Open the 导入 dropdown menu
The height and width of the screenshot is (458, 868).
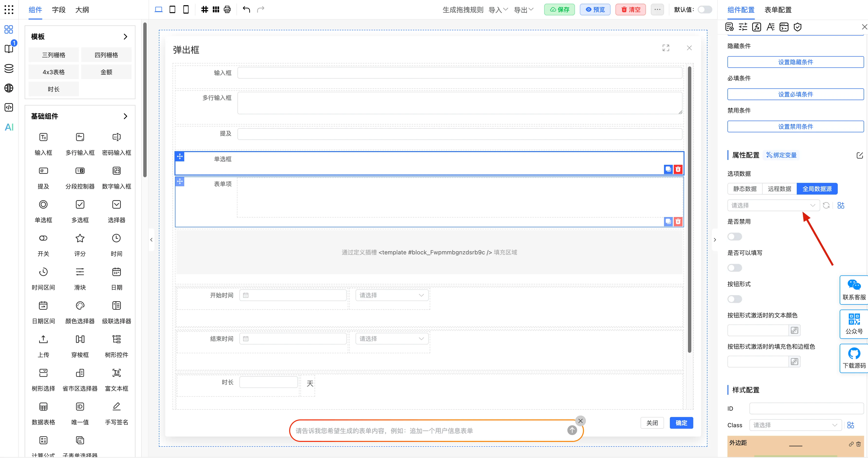tap(498, 10)
